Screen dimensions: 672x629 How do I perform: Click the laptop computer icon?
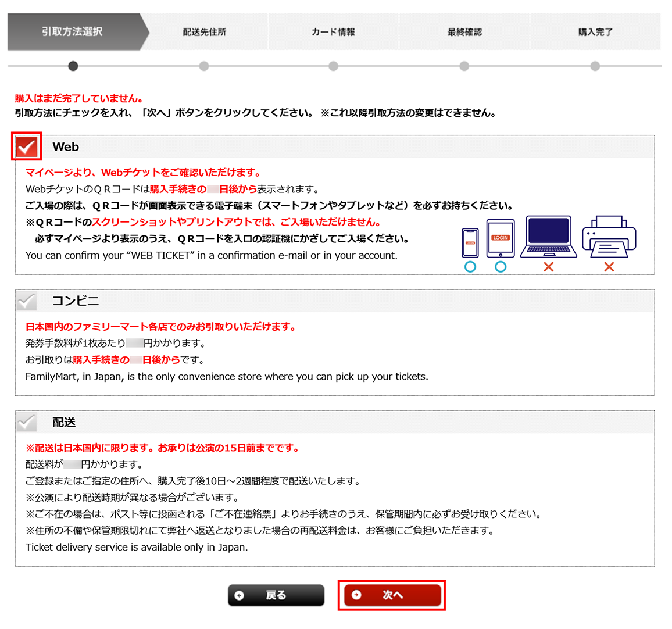[548, 237]
